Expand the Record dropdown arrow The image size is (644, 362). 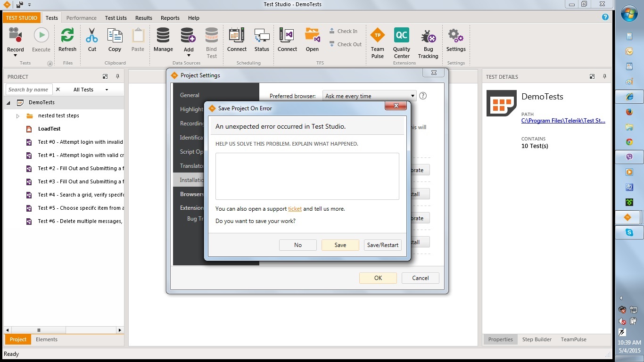coord(15,56)
